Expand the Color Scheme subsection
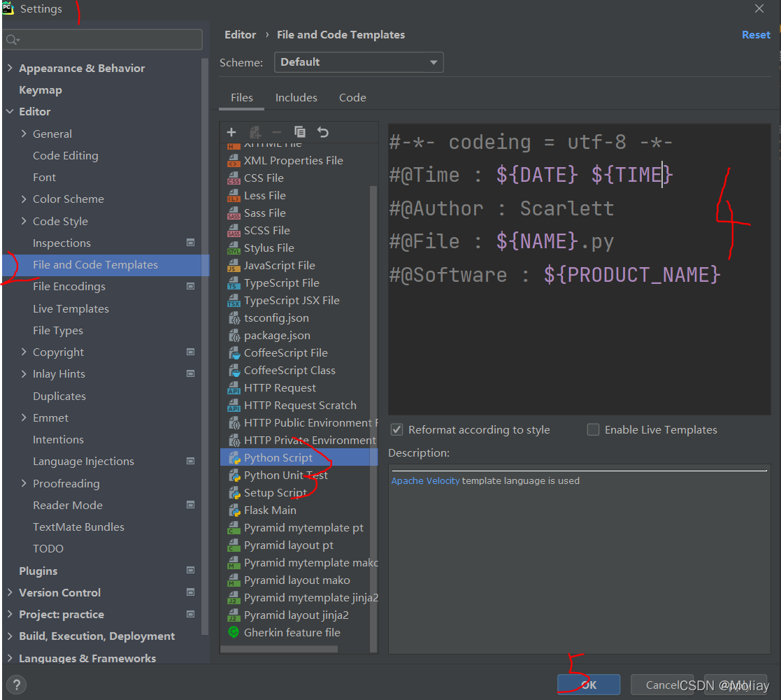Viewport: 781px width, 700px height. tap(23, 199)
